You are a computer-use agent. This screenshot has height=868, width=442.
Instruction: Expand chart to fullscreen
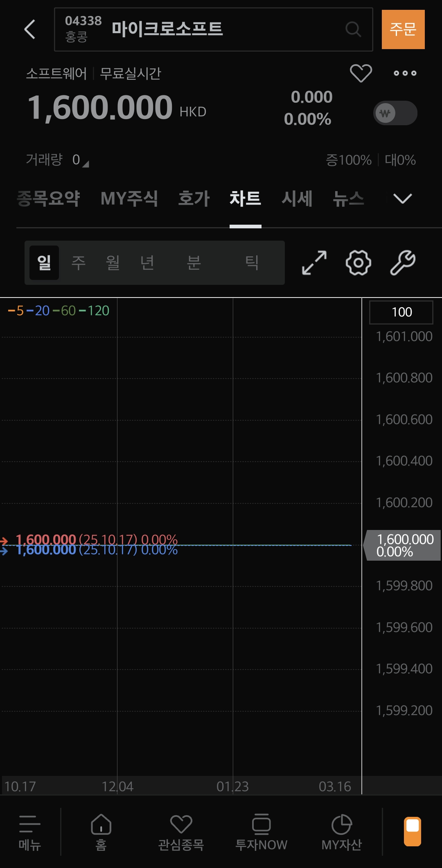click(314, 263)
